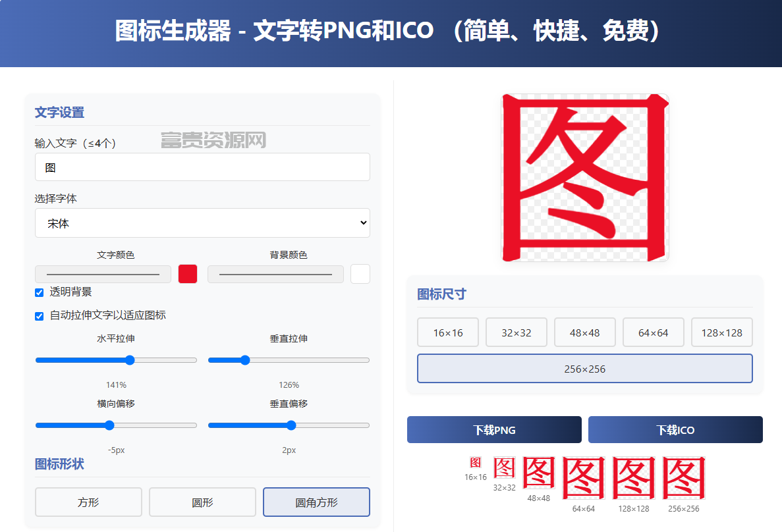Click the 141% horizontal stretch value
Image resolution: width=782 pixels, height=532 pixels.
116,385
